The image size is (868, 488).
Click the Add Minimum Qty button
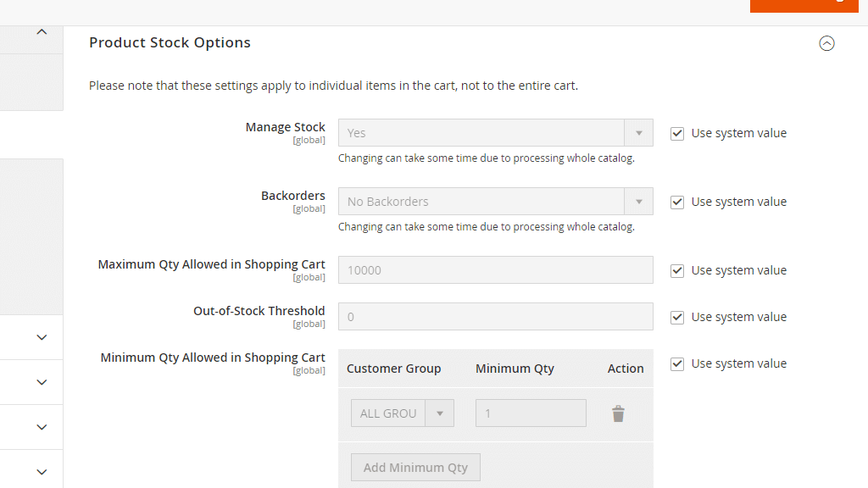point(415,468)
